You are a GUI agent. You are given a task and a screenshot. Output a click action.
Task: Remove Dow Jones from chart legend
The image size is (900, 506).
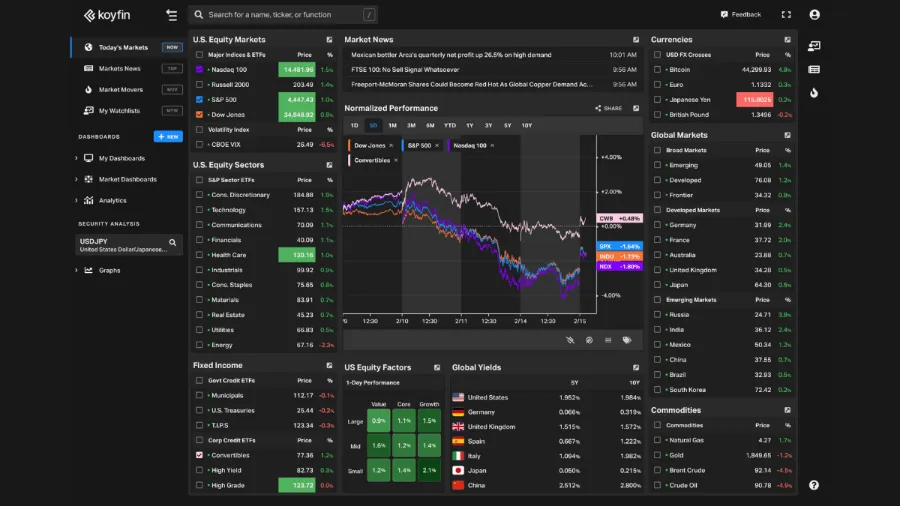(x=391, y=146)
